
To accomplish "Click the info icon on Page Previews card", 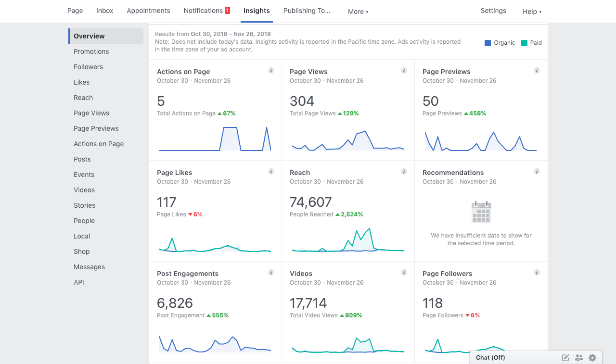I will click(537, 71).
